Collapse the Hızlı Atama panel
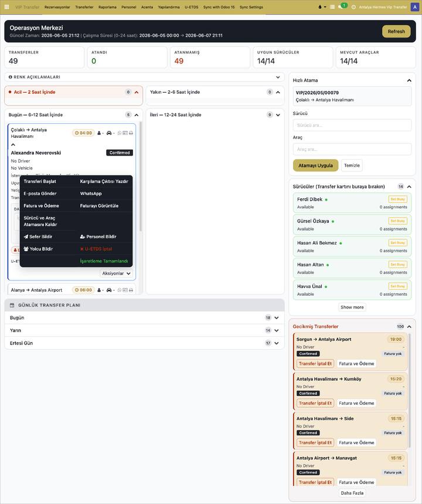 pos(409,80)
